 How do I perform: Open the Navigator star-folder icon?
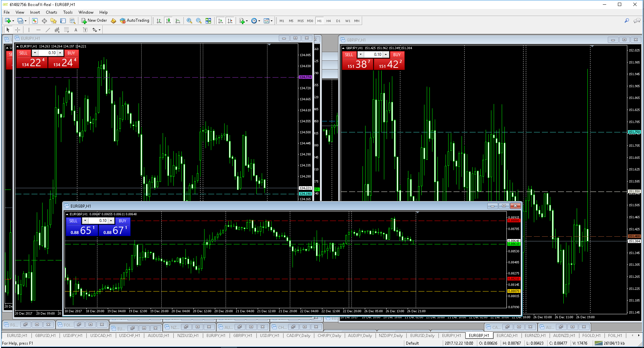point(54,21)
